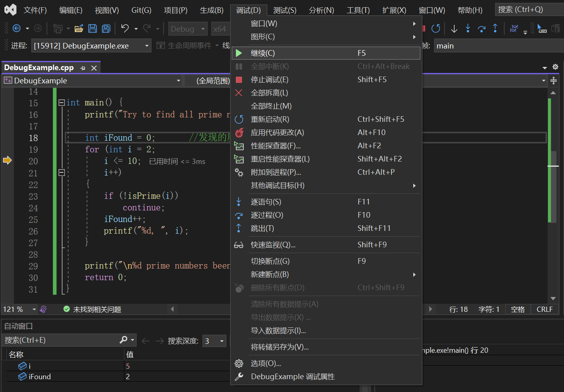564x392 pixels.
Task: Select Restart menu item
Action: pyautogui.click(x=326, y=119)
